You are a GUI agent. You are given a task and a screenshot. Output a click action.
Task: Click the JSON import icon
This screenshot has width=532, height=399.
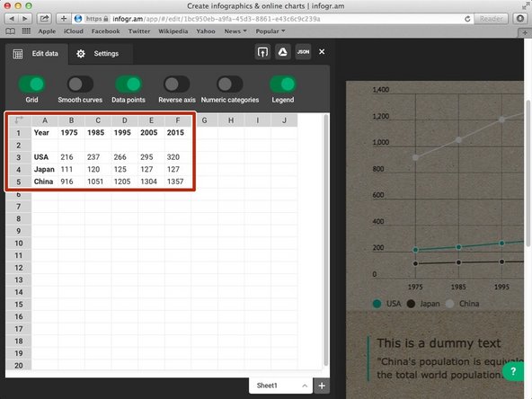point(303,52)
